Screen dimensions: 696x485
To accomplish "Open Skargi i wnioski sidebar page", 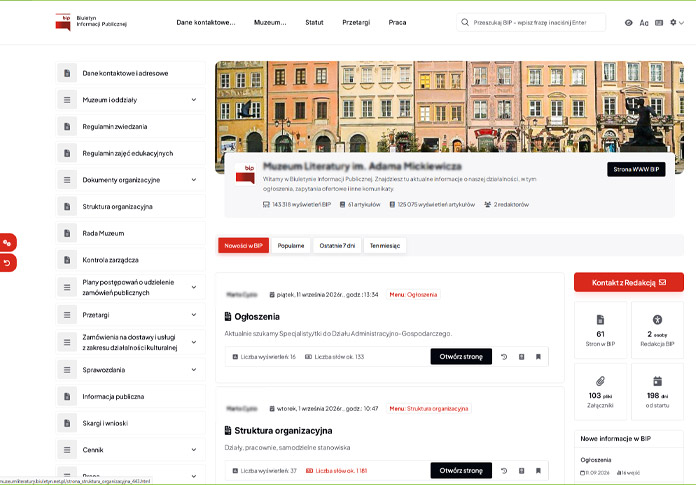I will (130, 423).
